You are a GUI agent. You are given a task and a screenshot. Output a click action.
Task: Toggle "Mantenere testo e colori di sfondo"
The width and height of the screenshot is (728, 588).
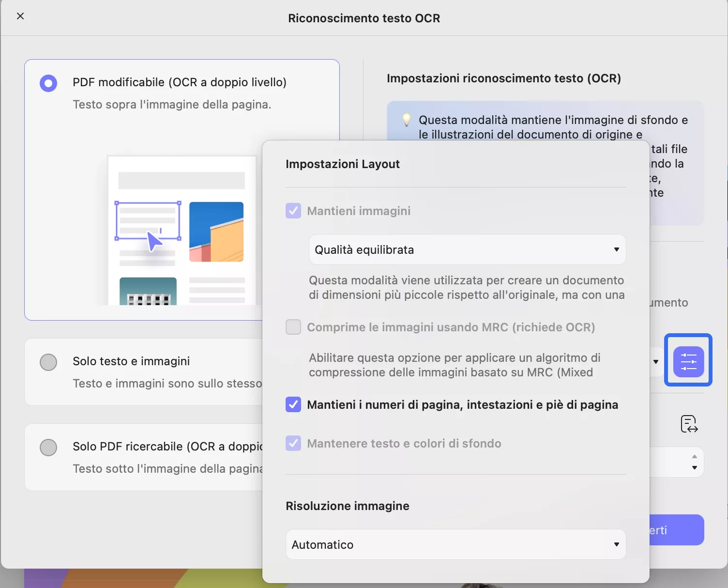click(293, 443)
